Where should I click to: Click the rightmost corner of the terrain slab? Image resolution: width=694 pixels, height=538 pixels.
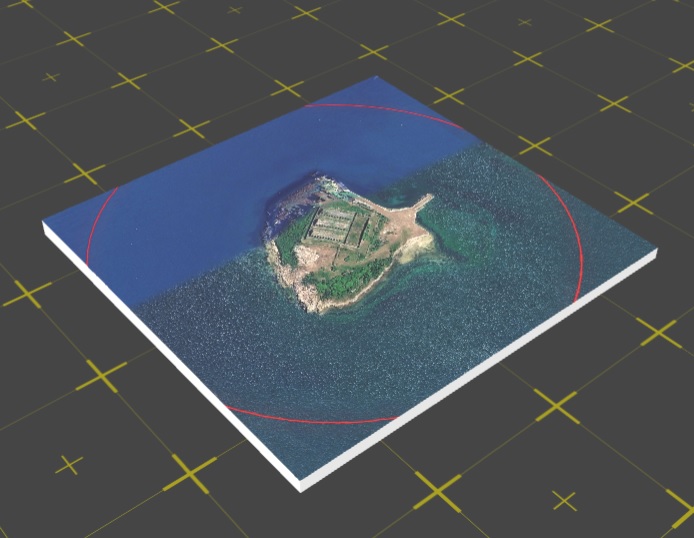coord(654,254)
